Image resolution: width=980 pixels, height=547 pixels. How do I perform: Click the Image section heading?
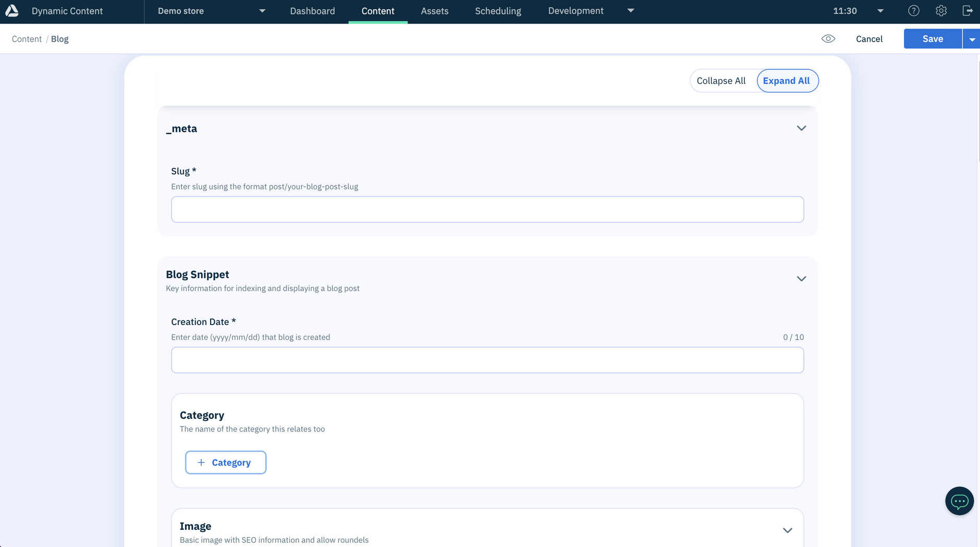195,526
